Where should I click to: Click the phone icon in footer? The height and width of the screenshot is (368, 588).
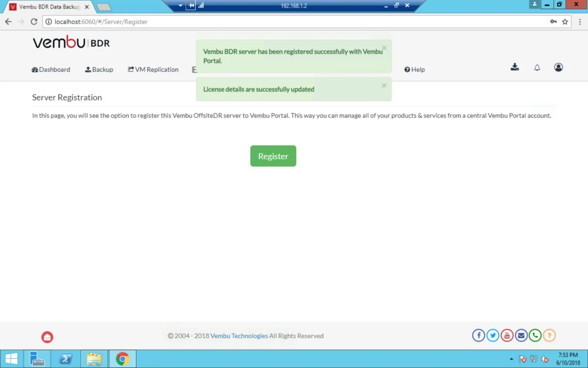tap(535, 335)
